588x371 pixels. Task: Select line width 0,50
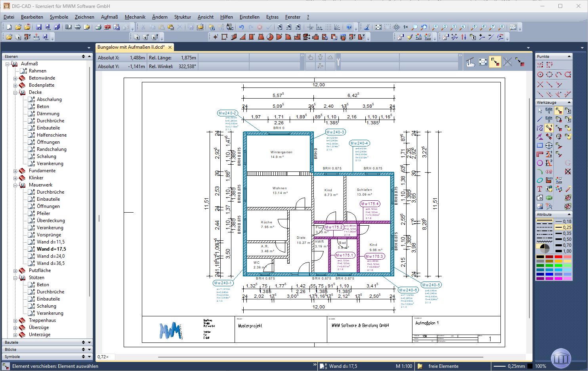[563, 239]
